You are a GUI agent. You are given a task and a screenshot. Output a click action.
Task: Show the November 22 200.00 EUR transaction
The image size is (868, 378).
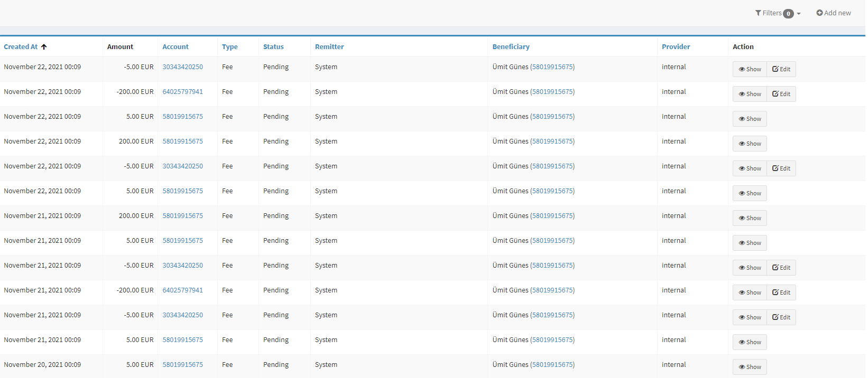(750, 144)
